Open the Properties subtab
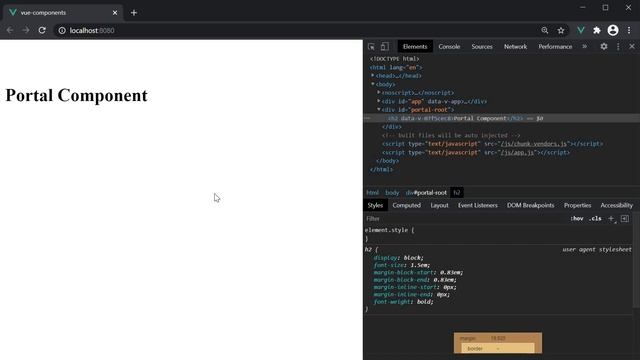 [x=577, y=205]
